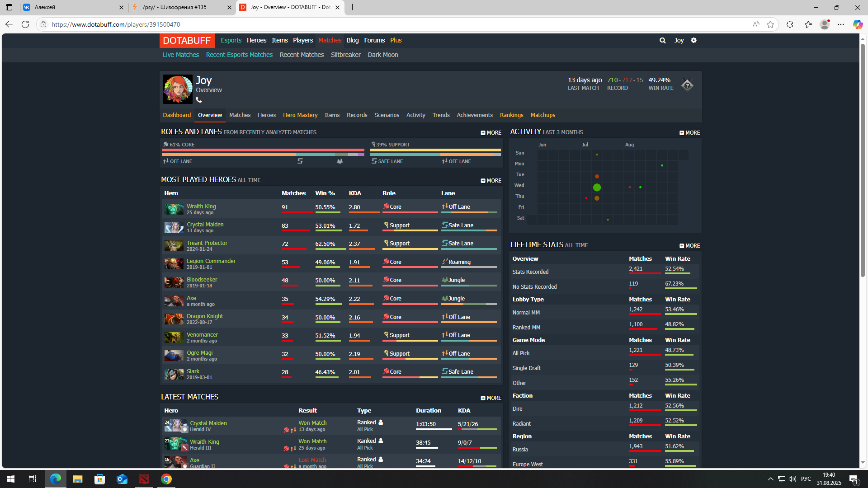
Task: Click Joy's player avatar image
Action: pyautogui.click(x=177, y=89)
